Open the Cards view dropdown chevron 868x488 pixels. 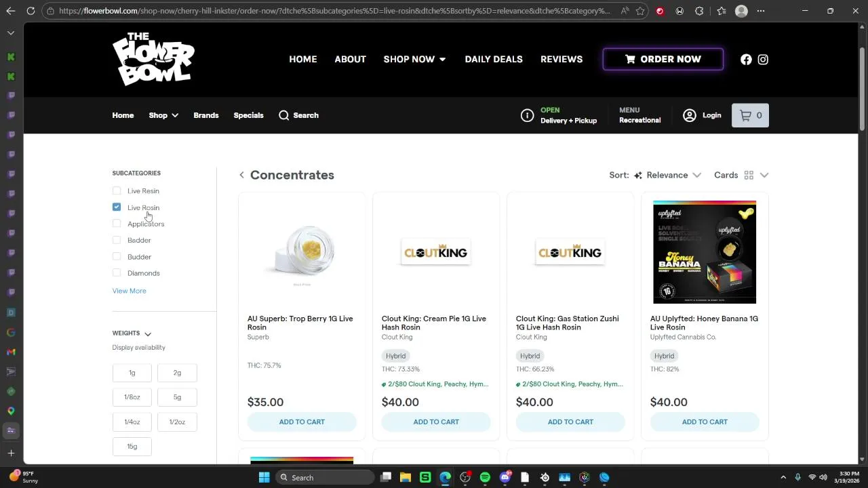pyautogui.click(x=764, y=175)
